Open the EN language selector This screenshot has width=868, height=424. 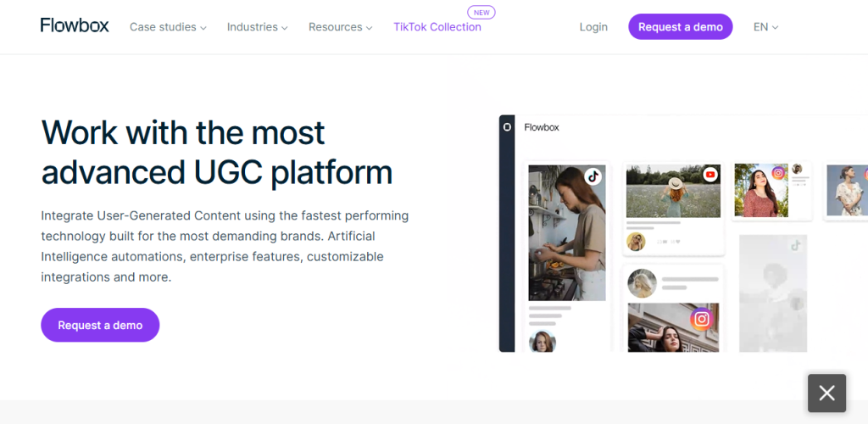click(x=766, y=27)
